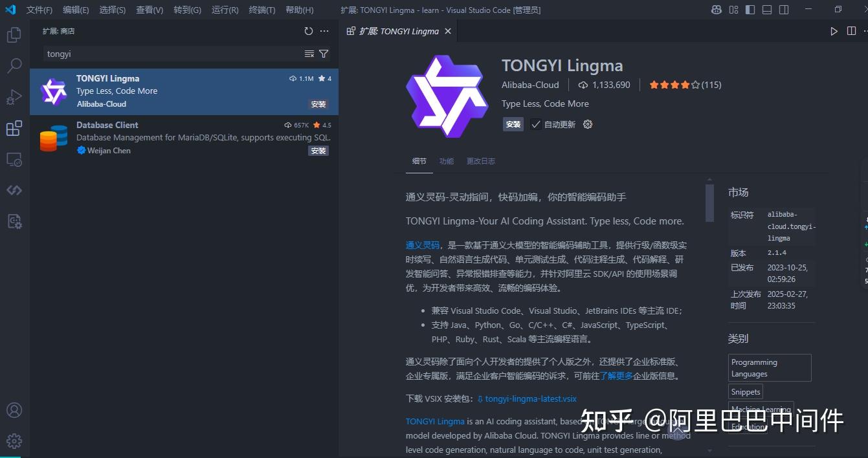The height and width of the screenshot is (458, 868).
Task: Open extension settings gear beside auto update
Action: coord(588,124)
